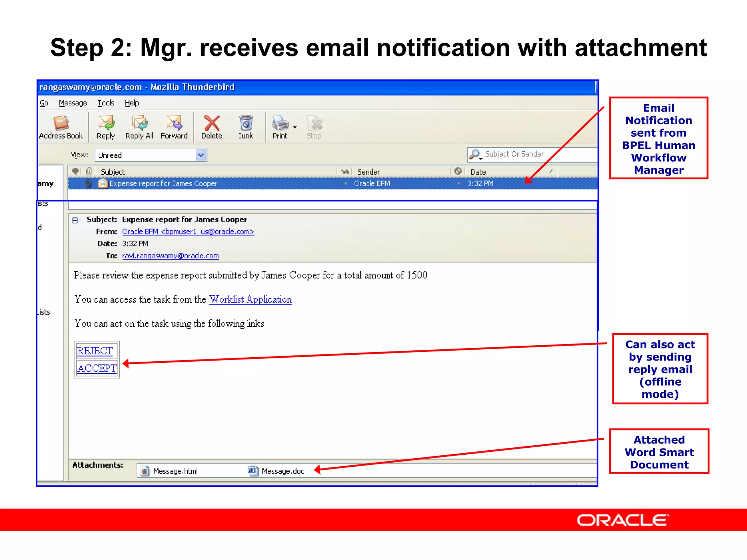This screenshot has width=747, height=560.
Task: Open the Go menu
Action: pos(44,103)
